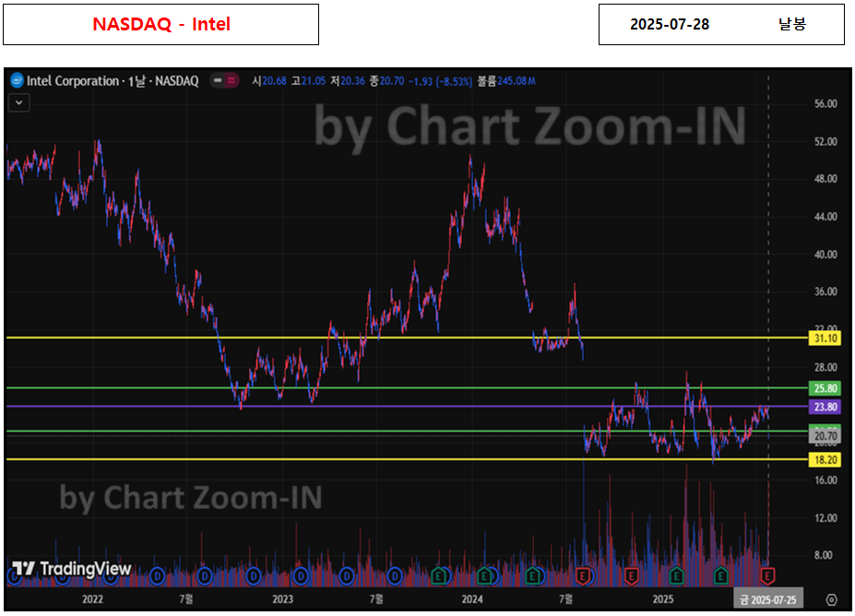Click the change value -1.93 (-8.53%)
This screenshot has width=855, height=616.
[x=441, y=81]
